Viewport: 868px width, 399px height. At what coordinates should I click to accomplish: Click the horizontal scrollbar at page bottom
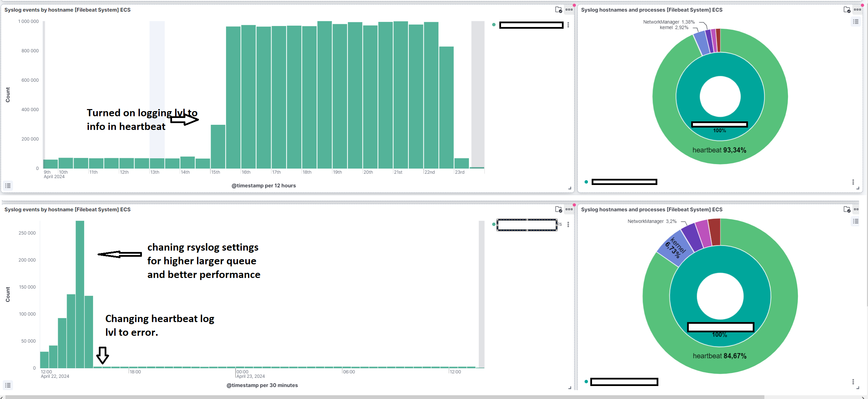tap(385, 397)
